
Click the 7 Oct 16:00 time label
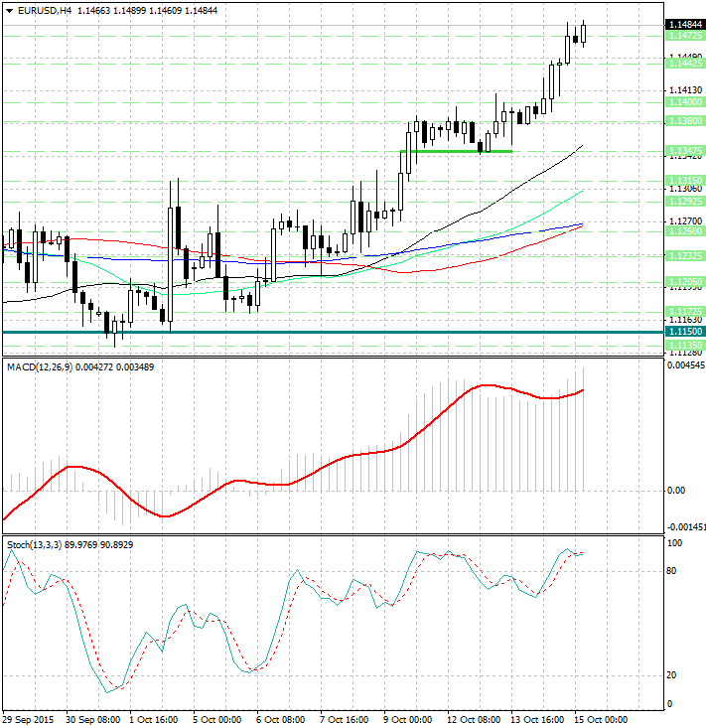click(x=345, y=720)
